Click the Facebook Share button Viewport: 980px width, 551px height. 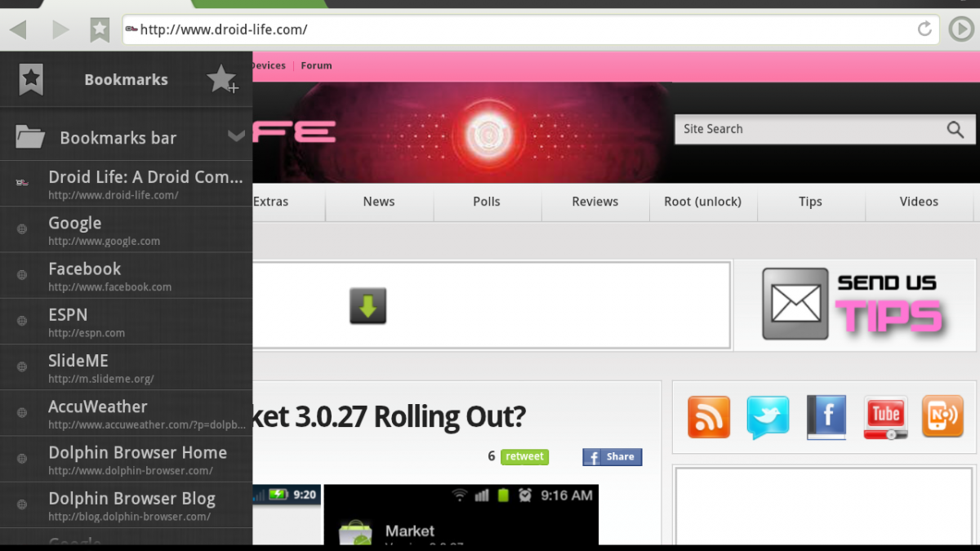coord(612,457)
